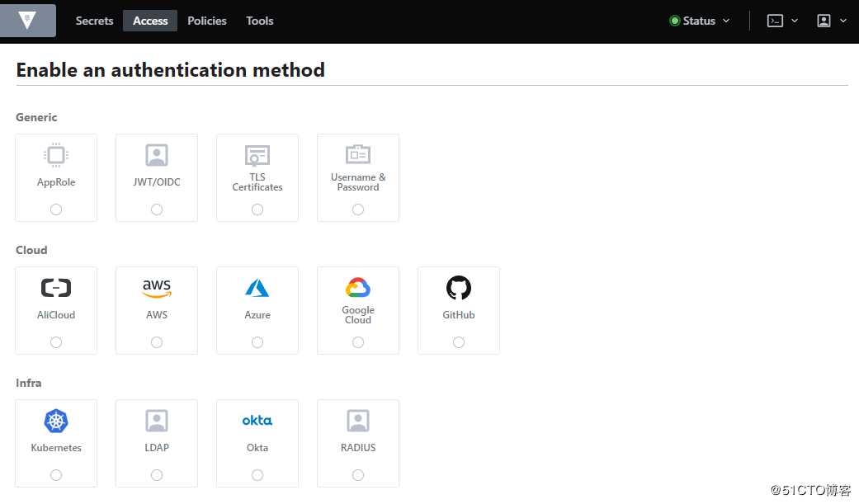Select the Google Cloud radio button
This screenshot has width=859, height=504.
point(358,342)
